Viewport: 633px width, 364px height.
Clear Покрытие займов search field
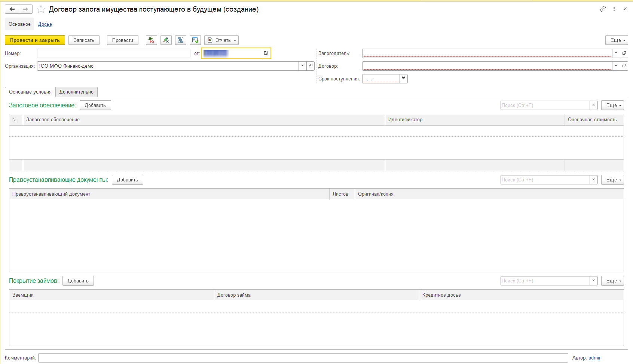[x=593, y=281]
